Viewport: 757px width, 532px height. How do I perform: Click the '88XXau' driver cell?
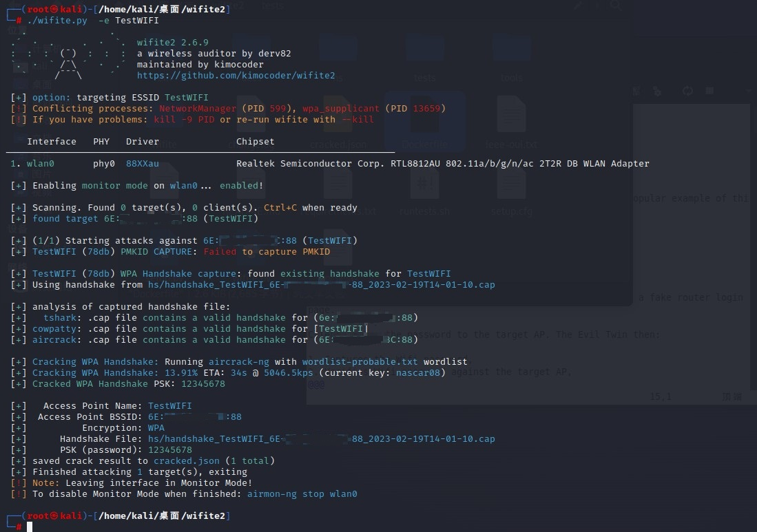[x=143, y=164]
